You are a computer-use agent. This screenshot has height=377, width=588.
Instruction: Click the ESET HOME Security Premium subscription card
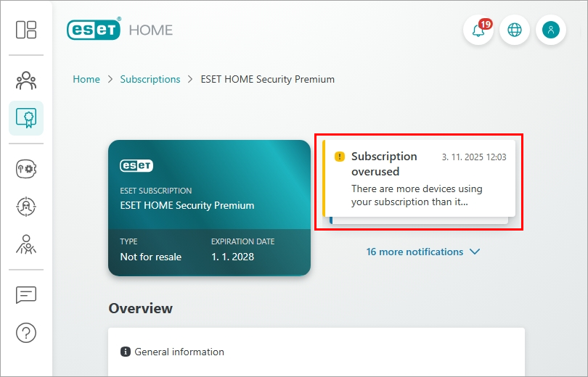[x=209, y=208]
